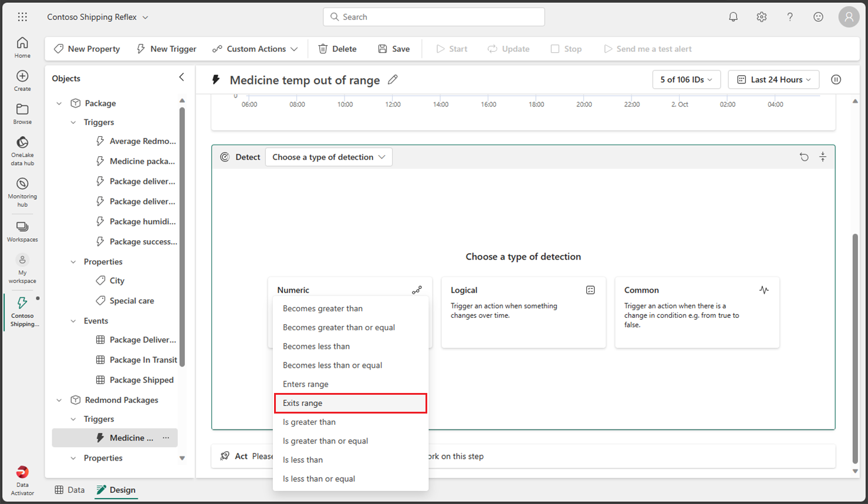The image size is (868, 504).
Task: Select Exits range option
Action: pos(350,403)
